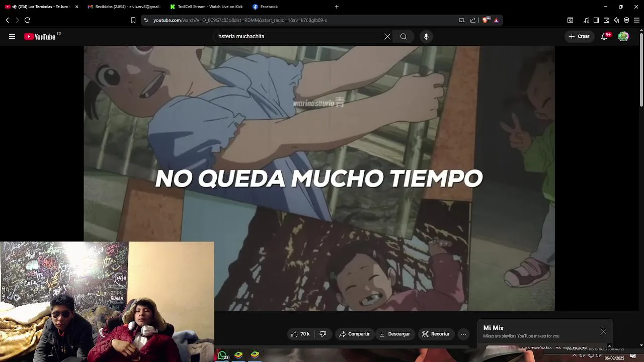Viewport: 644px width, 362px height.
Task: Switch to the Facebook tab
Action: point(289,7)
